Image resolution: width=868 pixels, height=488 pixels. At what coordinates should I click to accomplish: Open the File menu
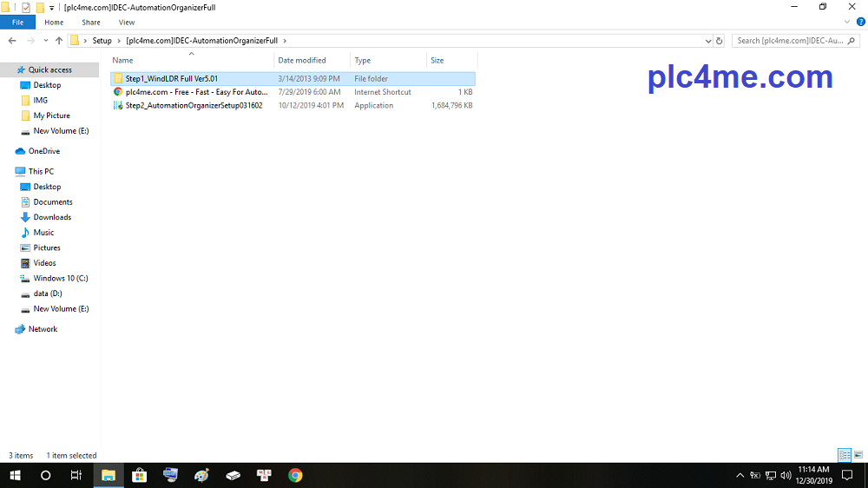pyautogui.click(x=17, y=23)
